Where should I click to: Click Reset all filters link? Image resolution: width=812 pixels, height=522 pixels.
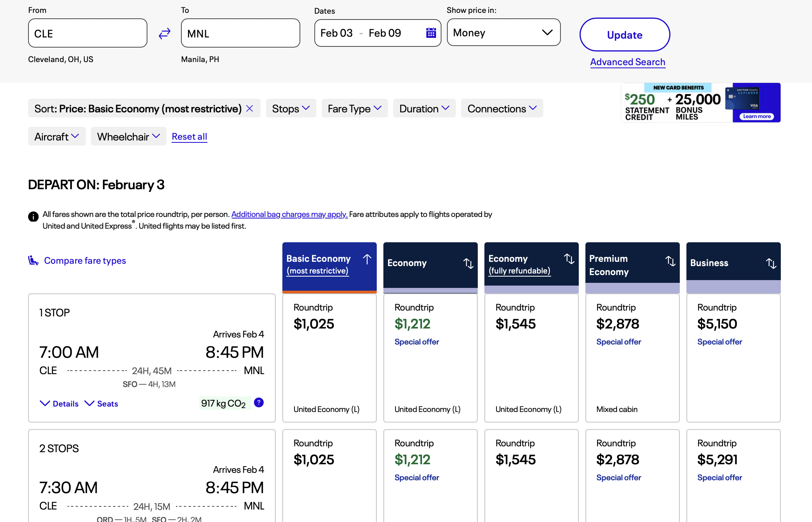(189, 137)
